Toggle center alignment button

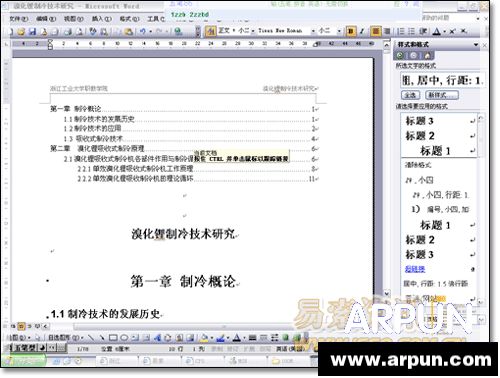[376, 31]
